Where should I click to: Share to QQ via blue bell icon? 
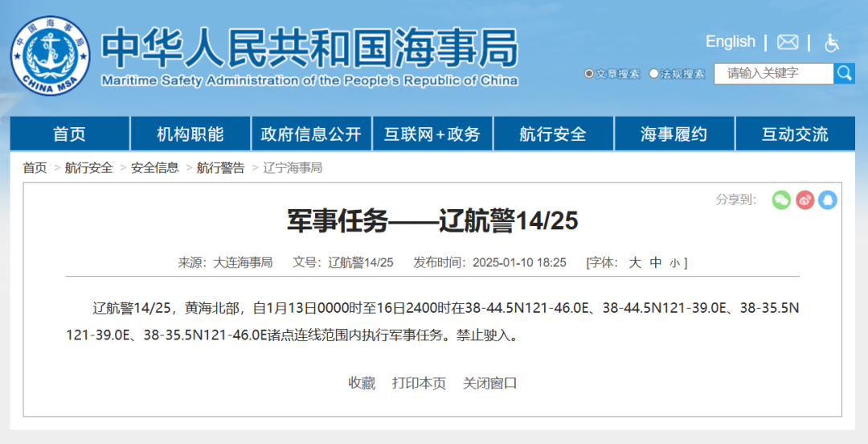click(x=828, y=199)
